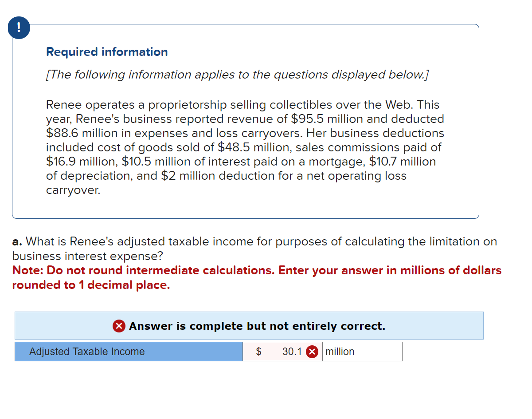The image size is (532, 419).
Task: Click the bordered problem information box
Action: coord(245,121)
